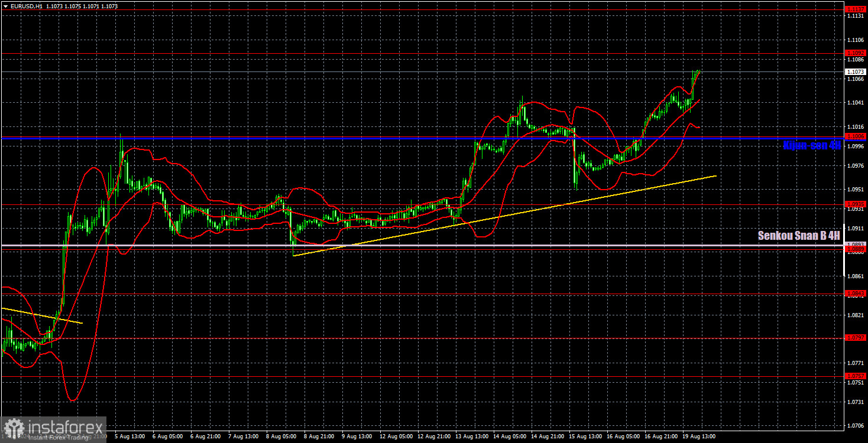Select the 1.0935 red price level label
The height and width of the screenshot is (443, 868).
pos(856,204)
